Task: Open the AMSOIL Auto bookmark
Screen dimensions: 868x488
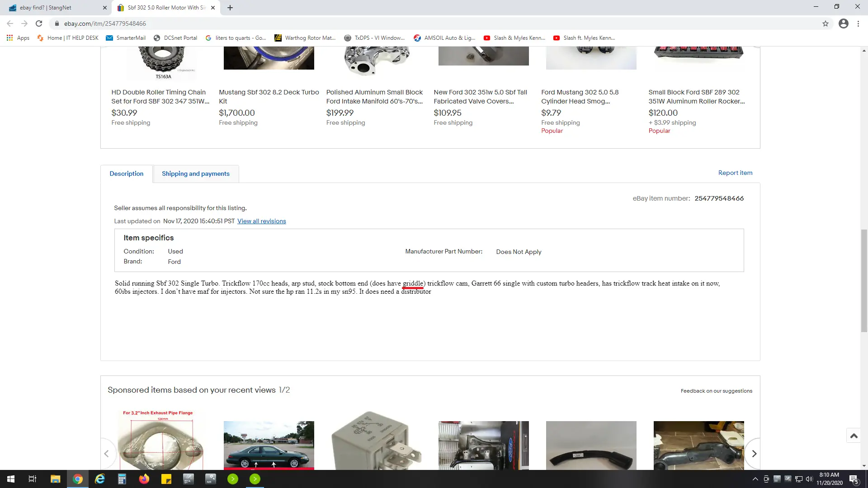Action: click(444, 38)
